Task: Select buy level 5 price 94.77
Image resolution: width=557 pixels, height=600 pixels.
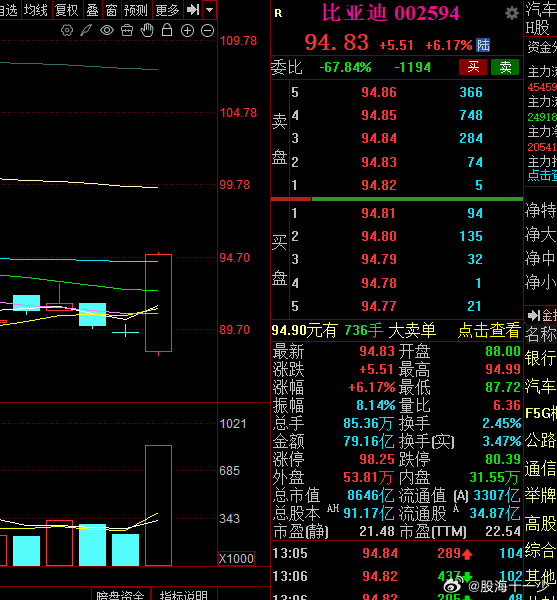Action: coord(379,306)
